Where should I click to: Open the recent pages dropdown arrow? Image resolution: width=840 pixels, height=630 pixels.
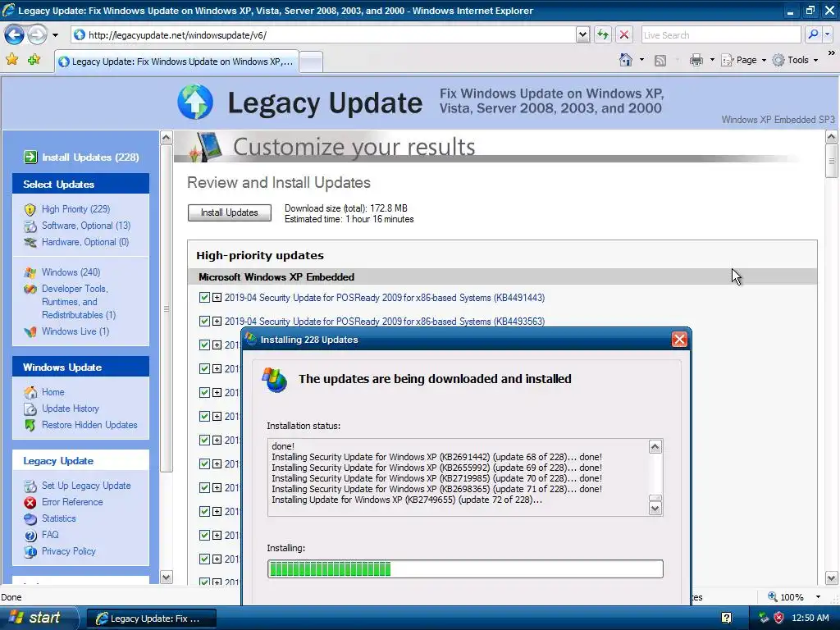(55, 35)
